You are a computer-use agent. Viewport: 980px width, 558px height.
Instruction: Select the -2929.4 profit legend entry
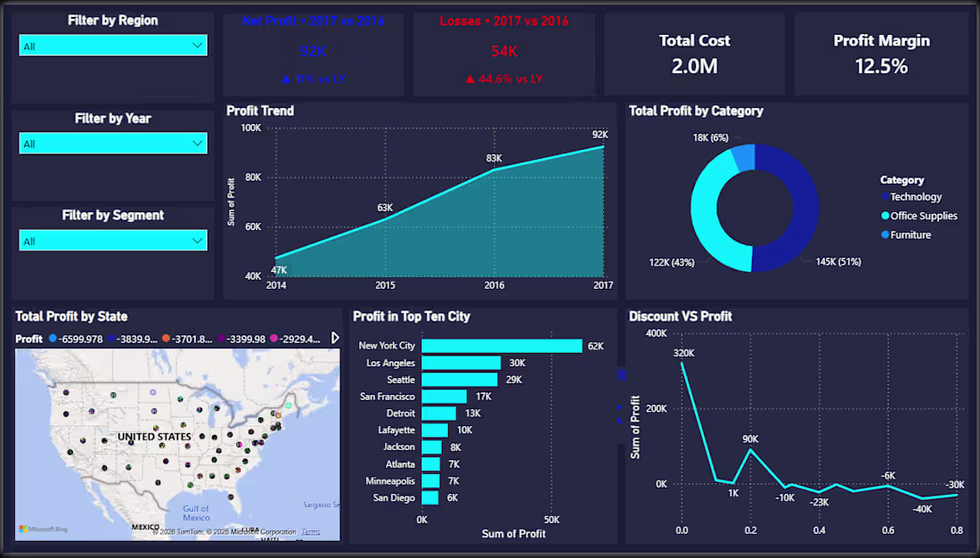coord(295,339)
